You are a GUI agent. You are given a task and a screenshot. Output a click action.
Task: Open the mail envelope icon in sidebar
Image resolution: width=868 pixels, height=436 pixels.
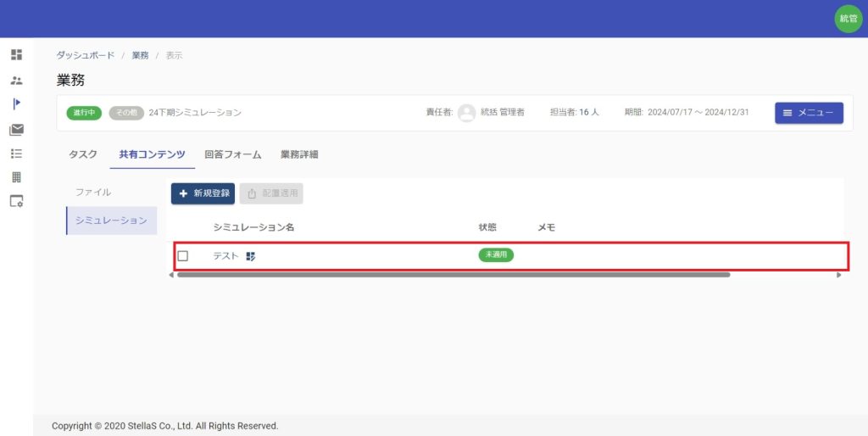[16, 130]
